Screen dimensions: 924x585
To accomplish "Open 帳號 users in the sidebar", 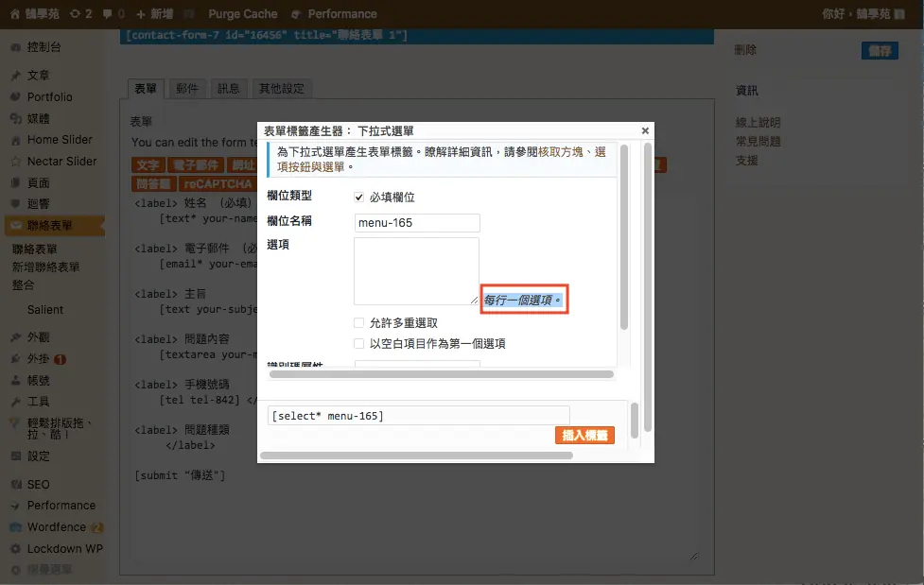I will click(x=39, y=381).
